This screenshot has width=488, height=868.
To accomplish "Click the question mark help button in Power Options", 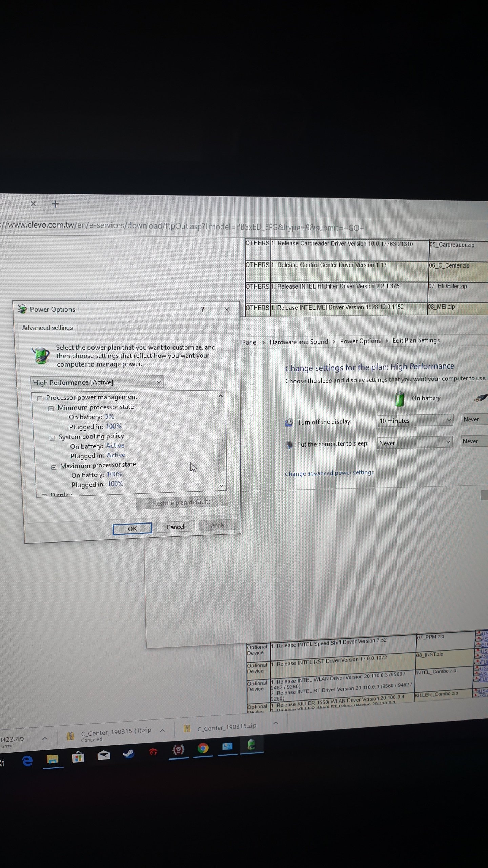I will pyautogui.click(x=203, y=309).
